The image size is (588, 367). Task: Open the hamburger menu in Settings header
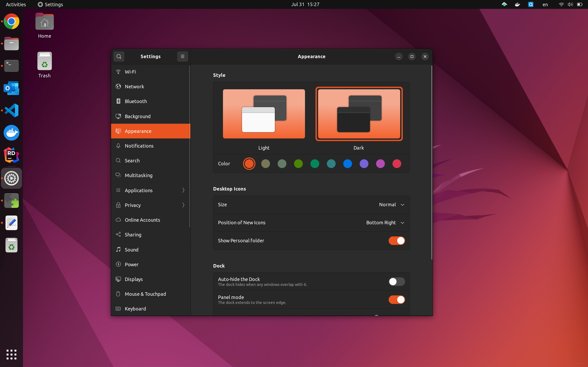pos(182,56)
